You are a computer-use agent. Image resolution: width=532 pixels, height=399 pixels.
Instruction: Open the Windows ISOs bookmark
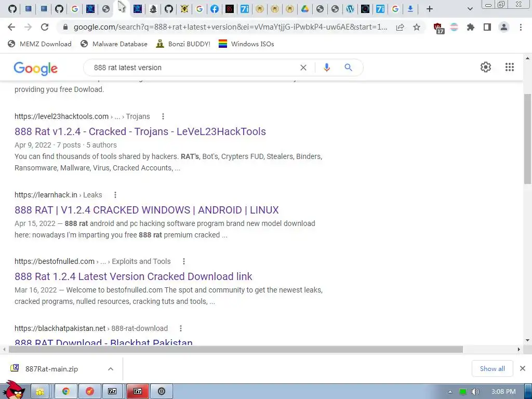point(246,44)
